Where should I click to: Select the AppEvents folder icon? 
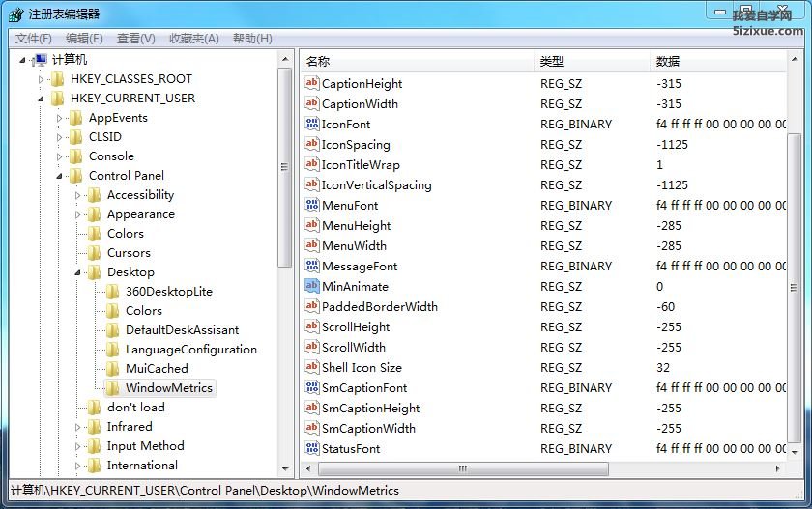point(75,118)
